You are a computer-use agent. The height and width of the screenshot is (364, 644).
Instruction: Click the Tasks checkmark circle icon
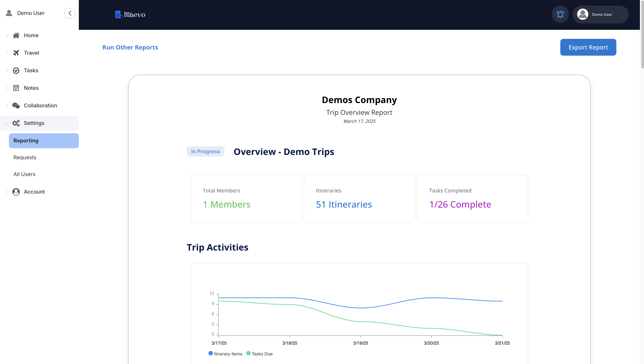[16, 71]
